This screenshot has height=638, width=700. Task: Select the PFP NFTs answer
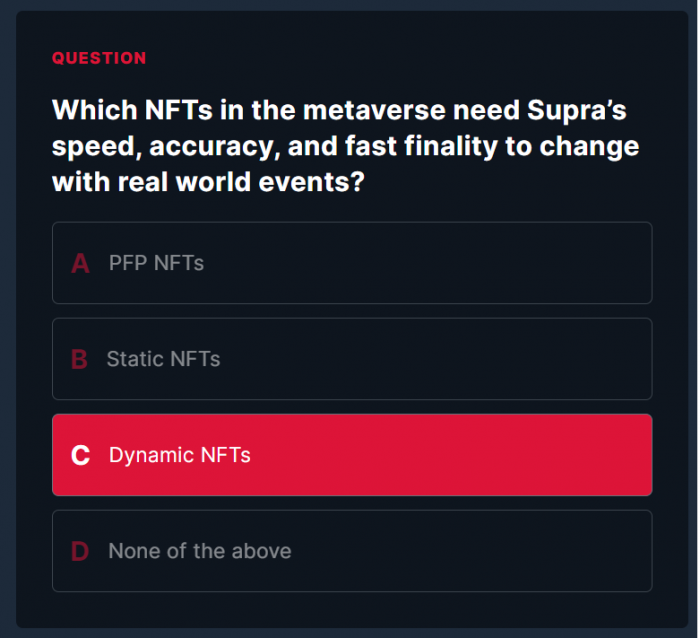(x=156, y=263)
